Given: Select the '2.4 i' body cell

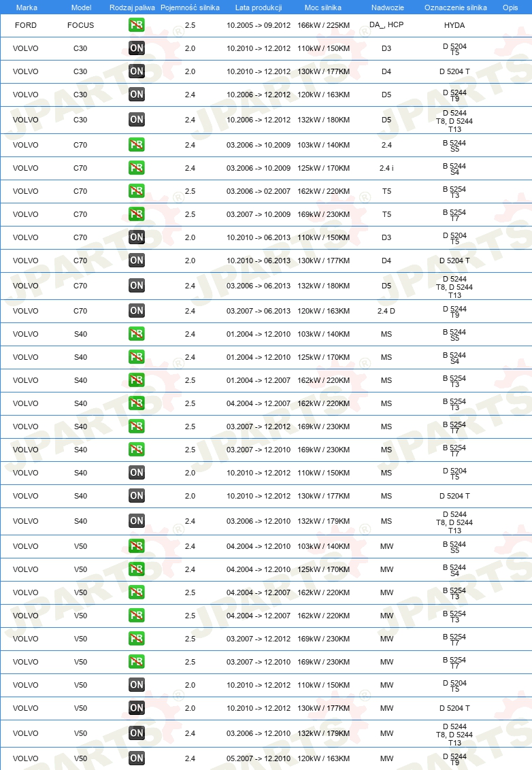Looking at the screenshot, I should (x=386, y=168).
